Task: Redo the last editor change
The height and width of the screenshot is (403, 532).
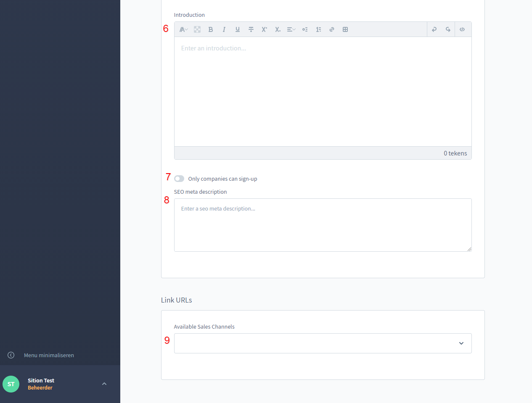Action: [448, 29]
